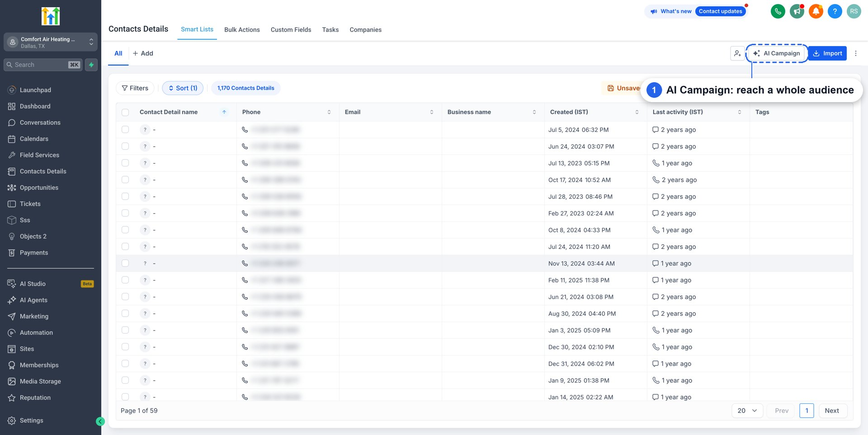The width and height of the screenshot is (868, 435).
Task: Sort by Email column arrows
Action: click(432, 112)
